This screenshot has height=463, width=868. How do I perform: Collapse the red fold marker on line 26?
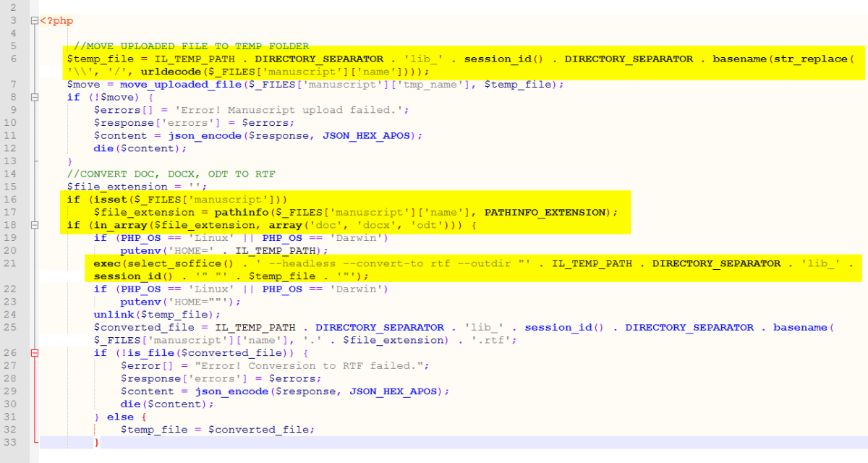pyautogui.click(x=34, y=353)
